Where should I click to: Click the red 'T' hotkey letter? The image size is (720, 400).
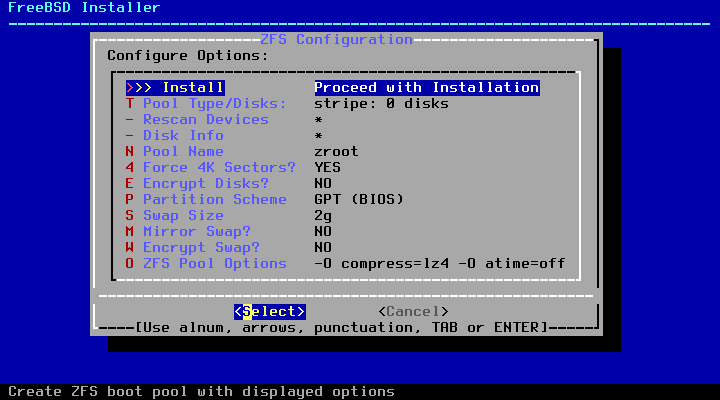coord(129,103)
